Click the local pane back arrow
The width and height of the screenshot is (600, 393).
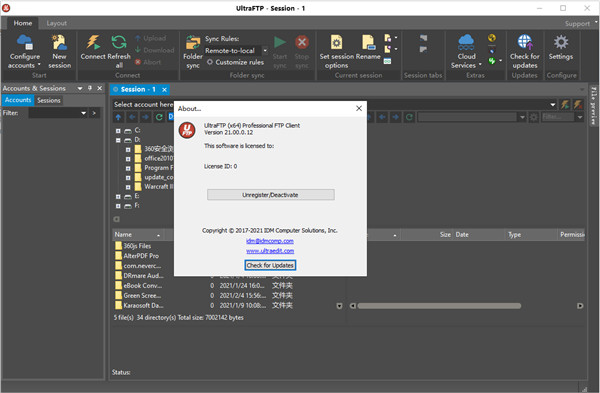click(132, 117)
